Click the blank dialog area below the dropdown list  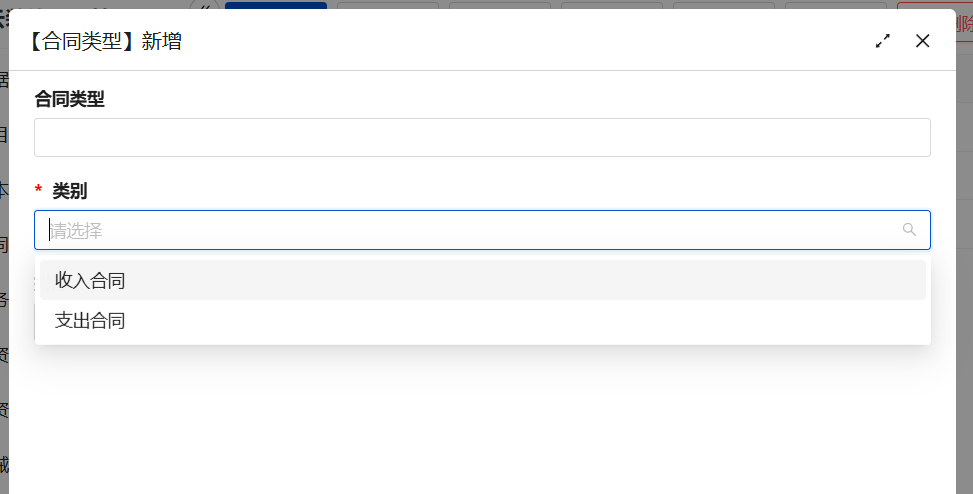(x=482, y=420)
